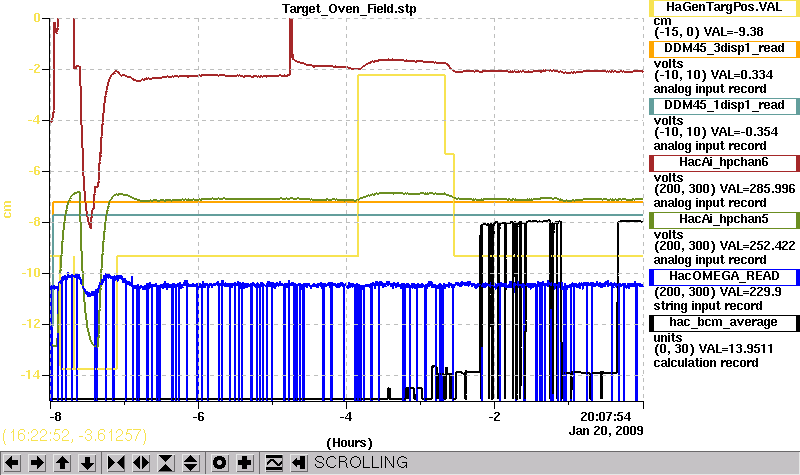The image size is (800, 475).
Task: Select the HacAi_hpchan6 curve legend
Action: (724, 163)
